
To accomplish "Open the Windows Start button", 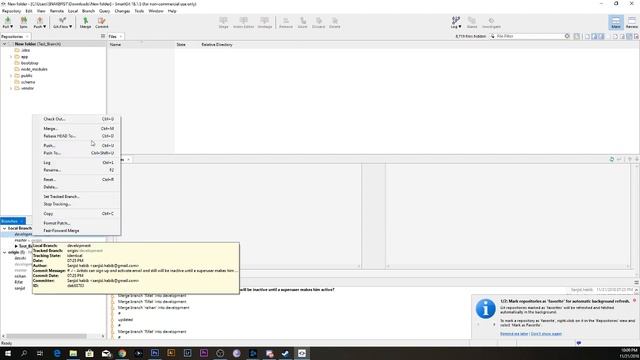I will pyautogui.click(x=7, y=353).
